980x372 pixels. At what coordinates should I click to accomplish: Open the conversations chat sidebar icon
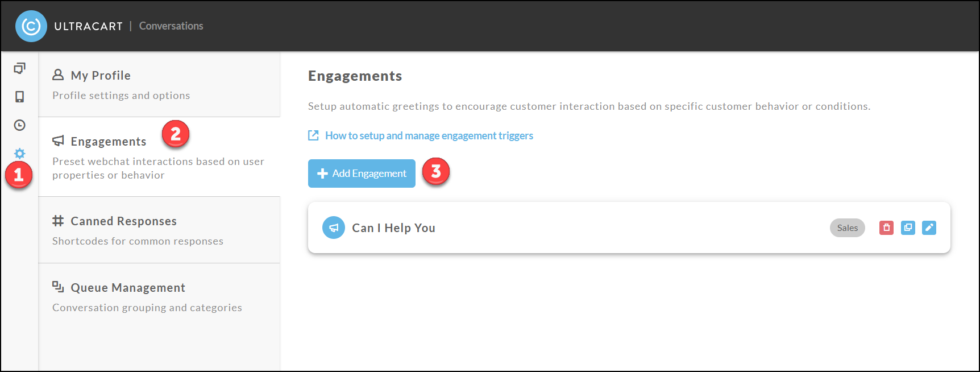tap(20, 68)
